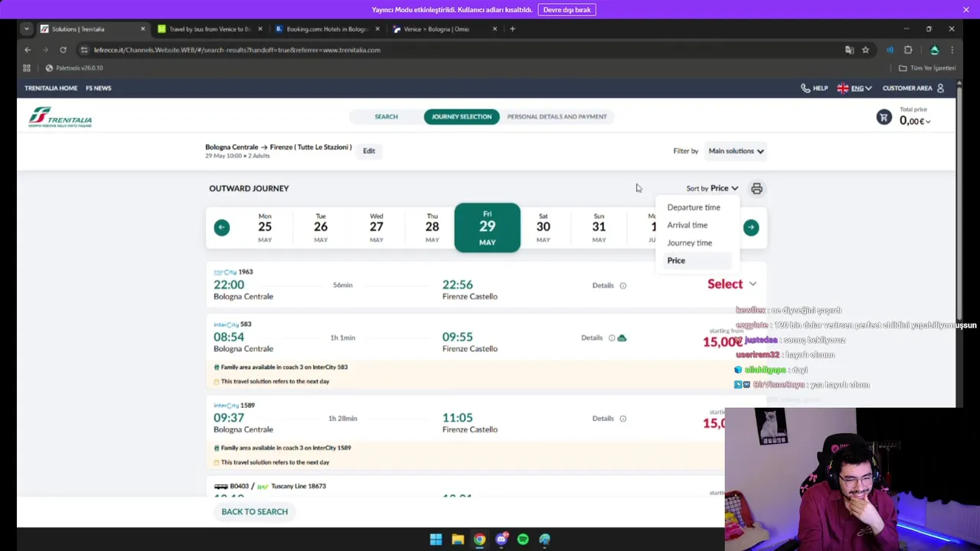Open ENG language selector
This screenshot has width=980, height=551.
[x=854, y=88]
